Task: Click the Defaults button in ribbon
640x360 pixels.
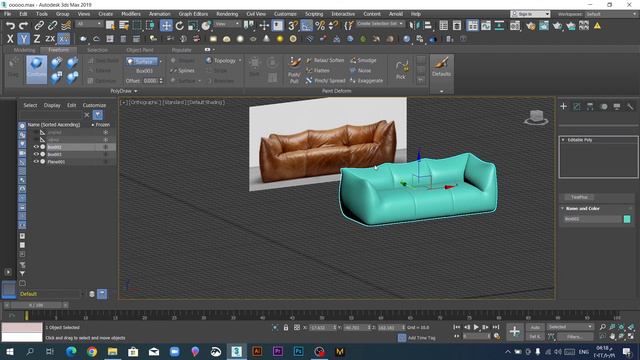Action: tap(442, 68)
